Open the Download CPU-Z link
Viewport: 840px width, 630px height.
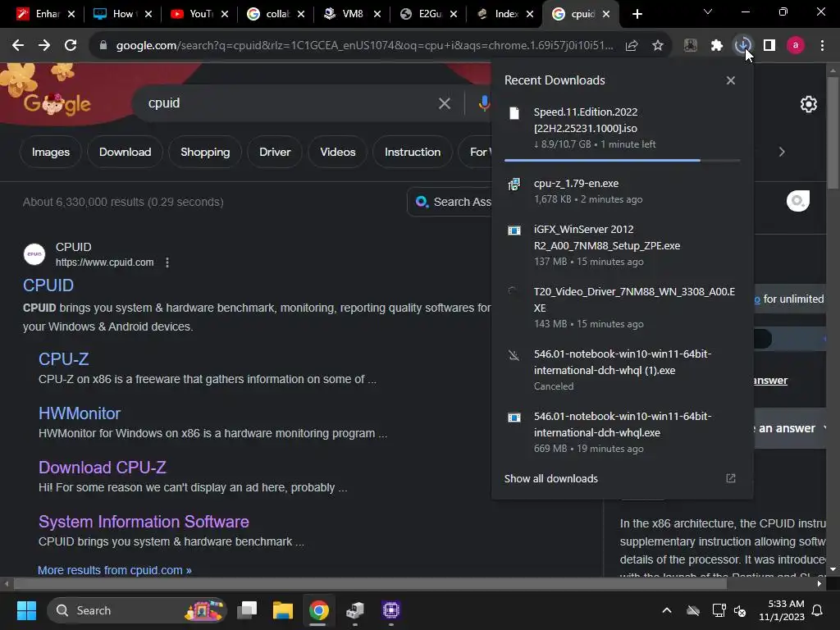tap(103, 467)
